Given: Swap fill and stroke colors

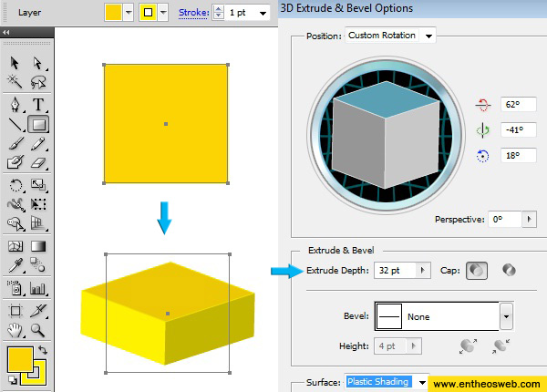Looking at the screenshot, I should (x=42, y=351).
